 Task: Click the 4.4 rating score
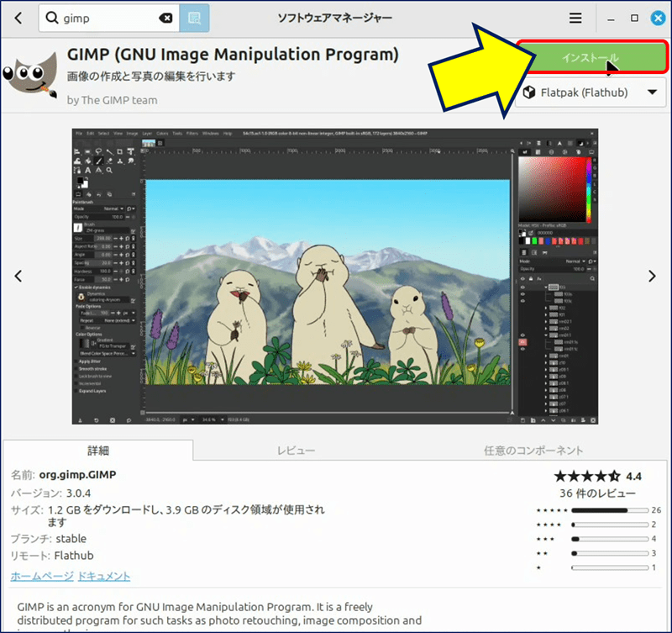[x=634, y=477]
